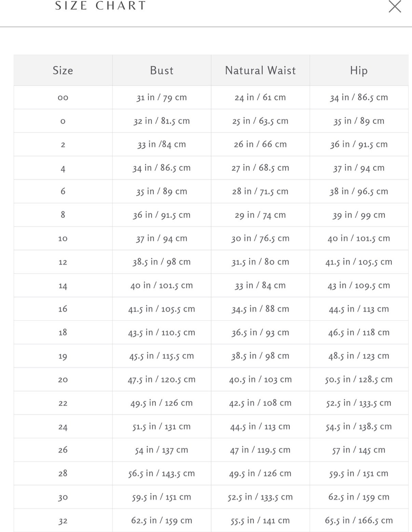Click the Hip column header
Screen dimensions: 412x532
pos(359,70)
